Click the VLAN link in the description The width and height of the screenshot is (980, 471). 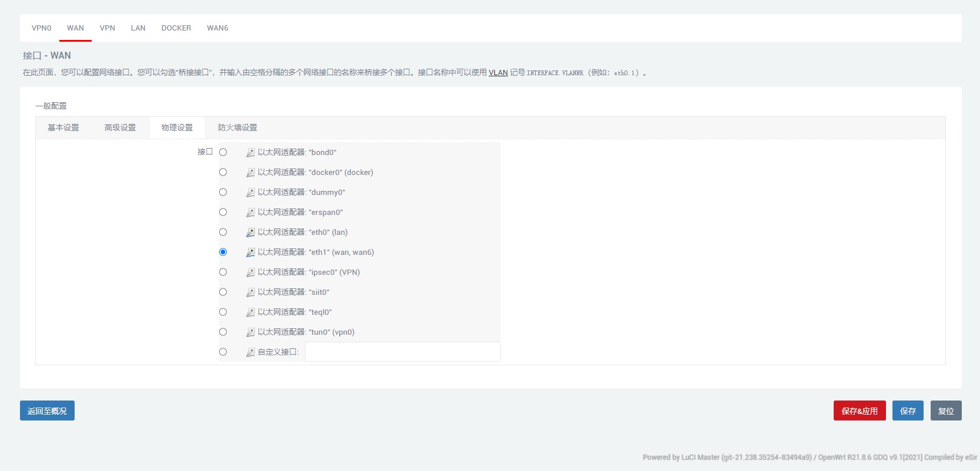coord(498,73)
